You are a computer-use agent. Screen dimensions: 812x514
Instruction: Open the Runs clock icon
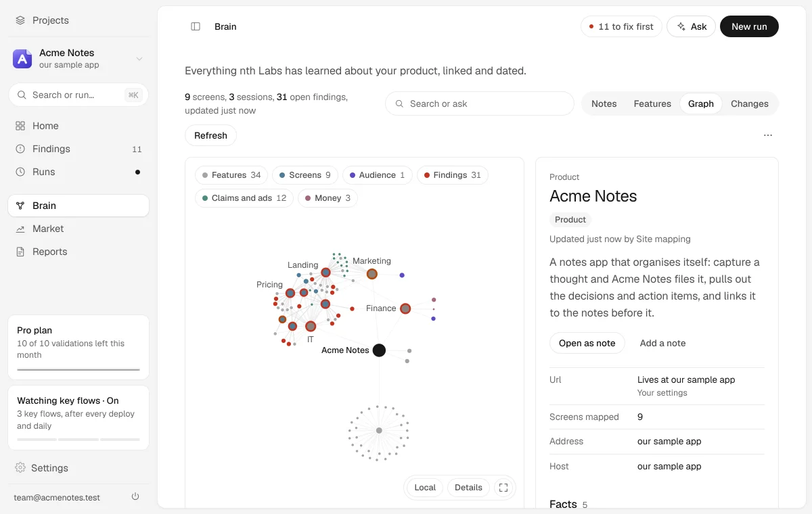coord(20,172)
